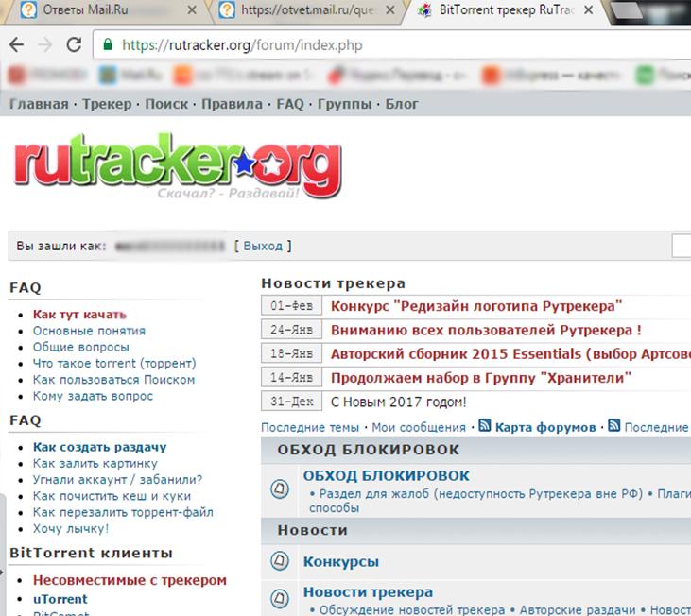Close the Ответы Mail.Ru tab
This screenshot has width=691, height=616.
(192, 9)
